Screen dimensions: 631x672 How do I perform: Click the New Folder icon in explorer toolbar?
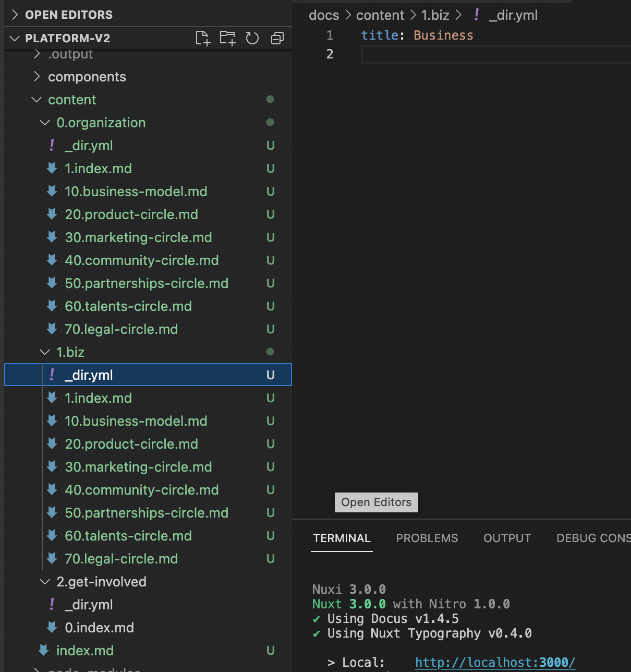pos(227,38)
